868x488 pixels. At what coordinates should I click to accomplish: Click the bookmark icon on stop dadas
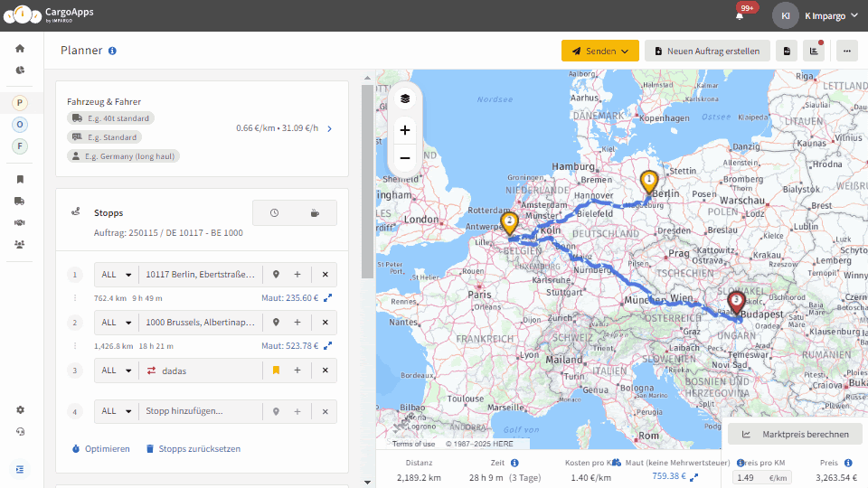pyautogui.click(x=276, y=371)
